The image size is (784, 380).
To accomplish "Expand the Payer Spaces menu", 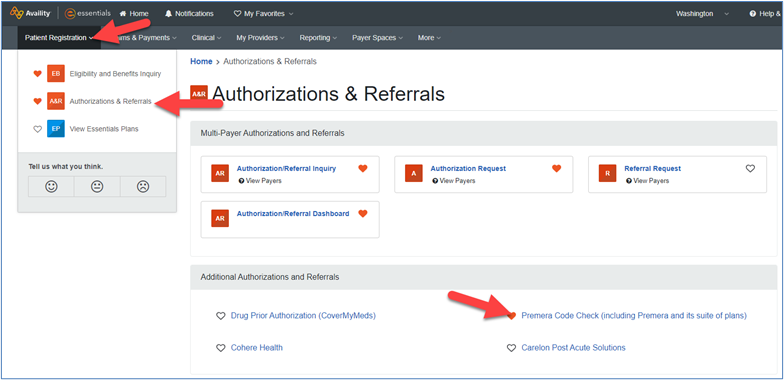I will point(376,38).
